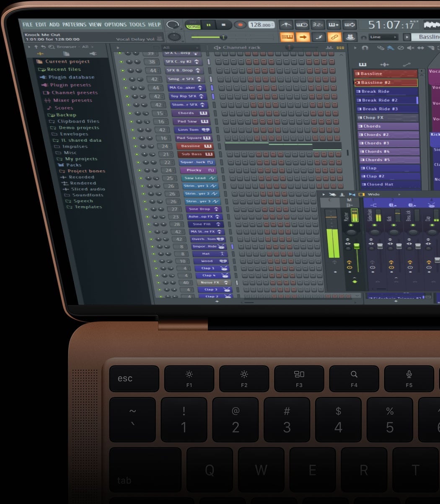Image resolution: width=440 pixels, height=504 pixels.
Task: Open the VIEW menu
Action: (95, 24)
